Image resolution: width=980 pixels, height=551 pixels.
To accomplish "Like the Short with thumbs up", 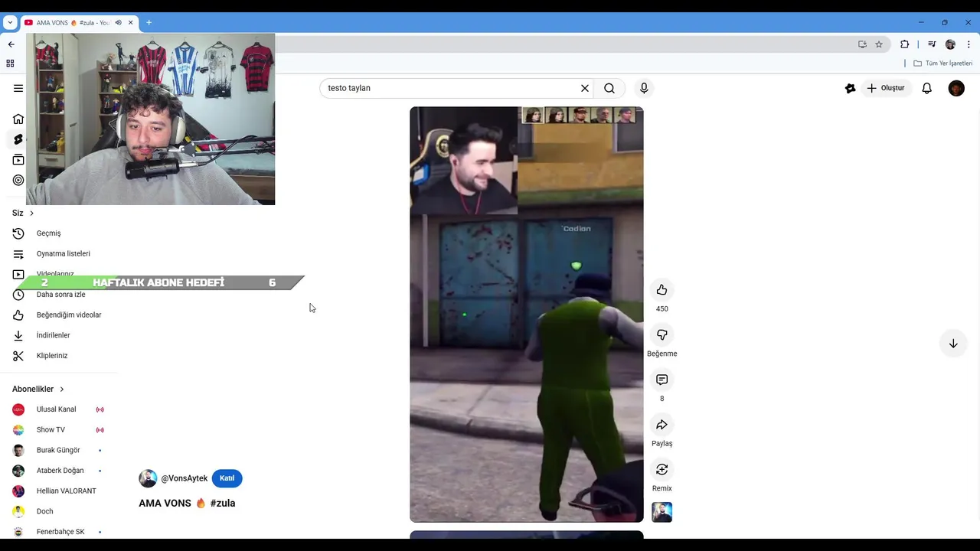I will 661,290.
